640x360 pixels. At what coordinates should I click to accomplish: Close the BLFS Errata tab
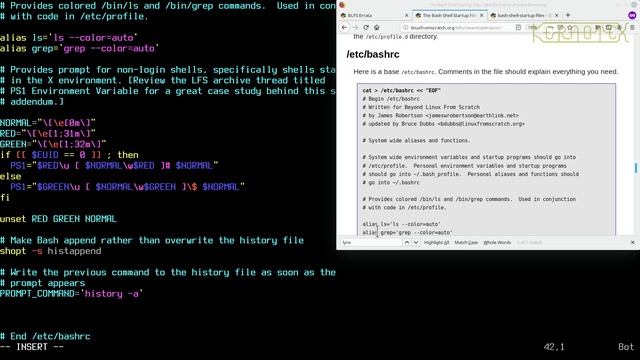click(x=406, y=15)
